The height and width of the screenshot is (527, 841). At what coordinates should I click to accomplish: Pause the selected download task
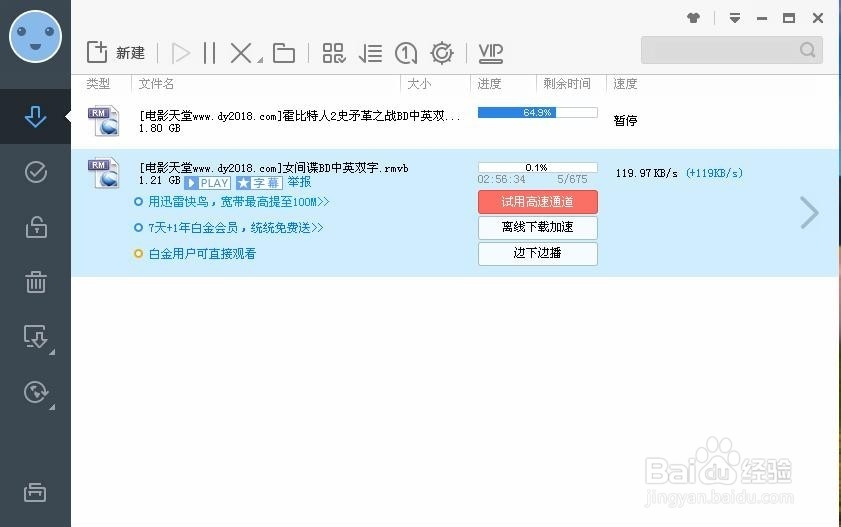point(210,53)
